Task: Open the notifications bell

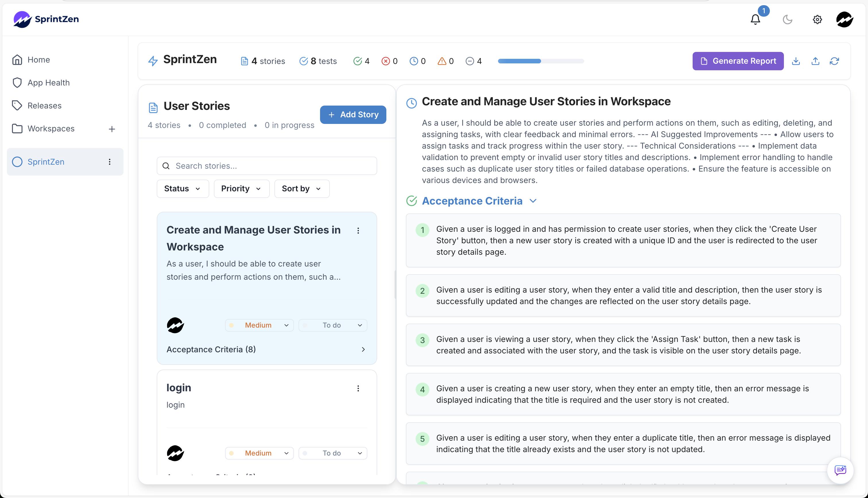Action: (755, 20)
